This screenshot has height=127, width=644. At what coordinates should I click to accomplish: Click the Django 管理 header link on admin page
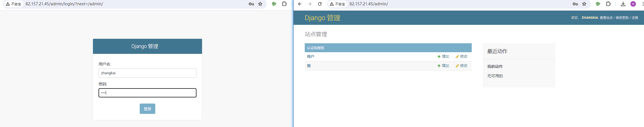323,18
